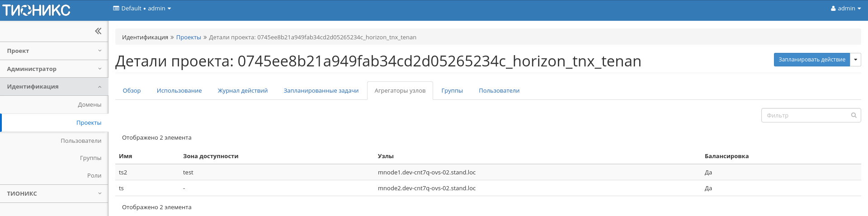This screenshot has height=216, width=868.
Task: Collapse sidebar with double-chevron icon
Action: [98, 31]
